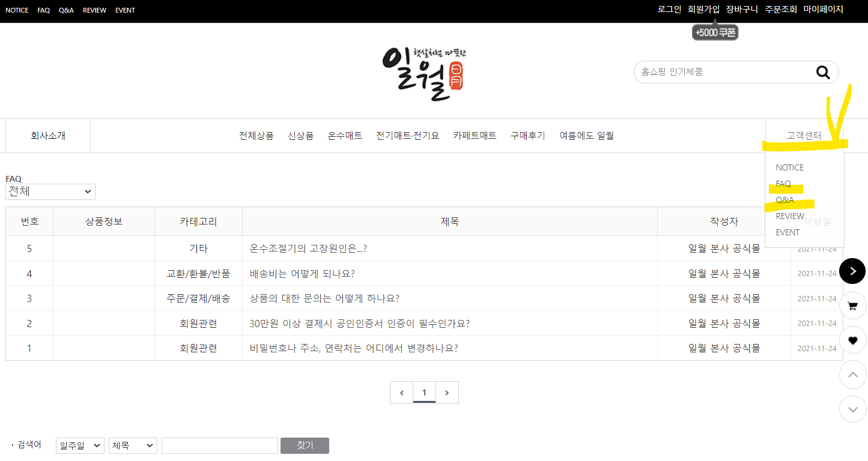Click the 로그인 link at the top

click(669, 9)
